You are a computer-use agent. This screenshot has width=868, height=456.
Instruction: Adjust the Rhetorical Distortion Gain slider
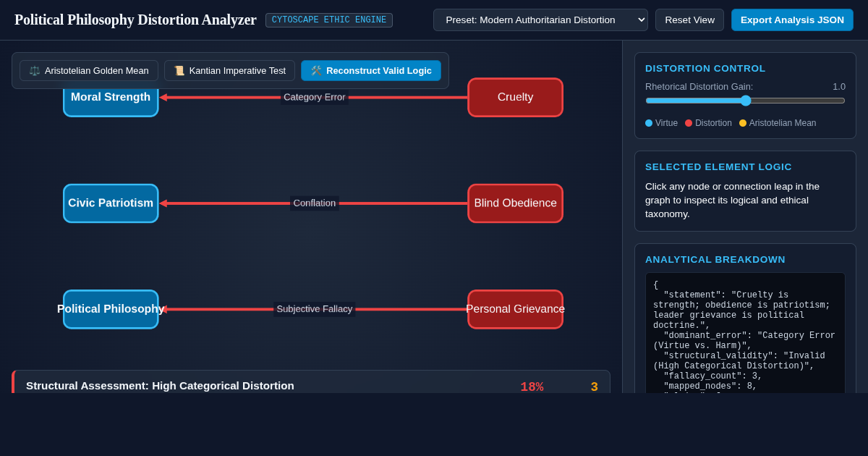click(745, 101)
